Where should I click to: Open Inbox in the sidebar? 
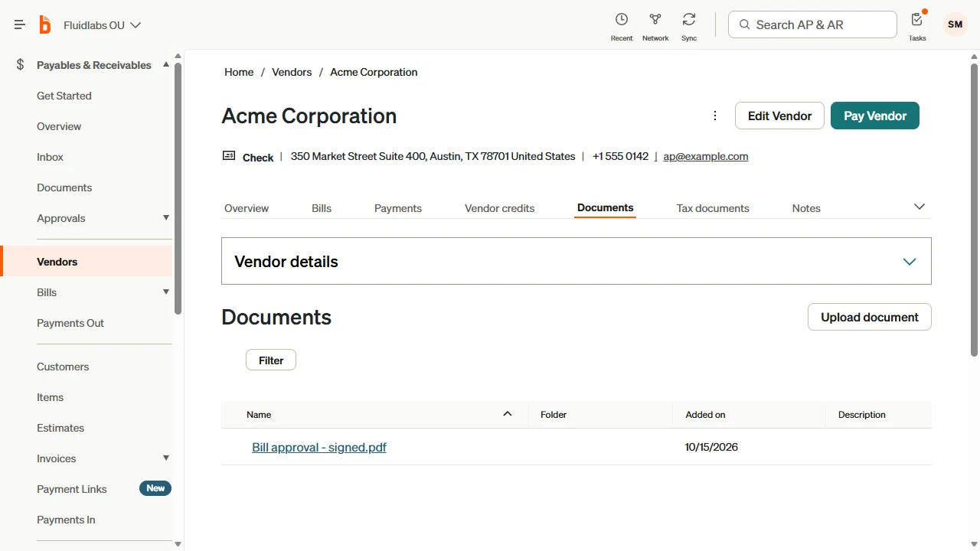[51, 157]
